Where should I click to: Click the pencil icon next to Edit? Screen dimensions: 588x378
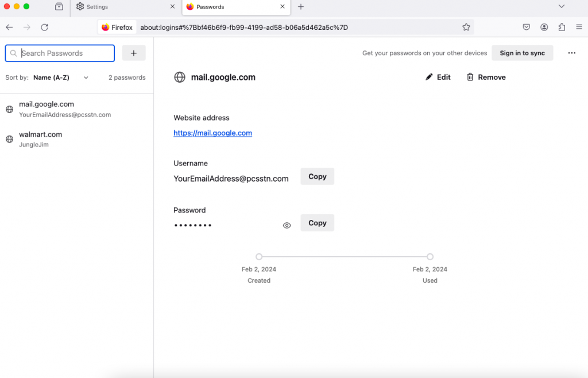click(428, 77)
